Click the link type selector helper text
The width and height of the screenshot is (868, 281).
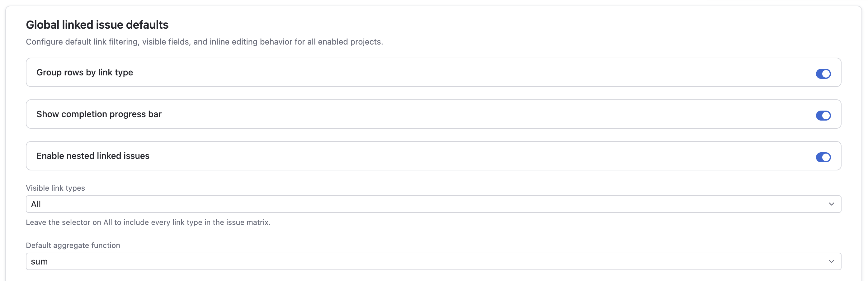click(148, 222)
